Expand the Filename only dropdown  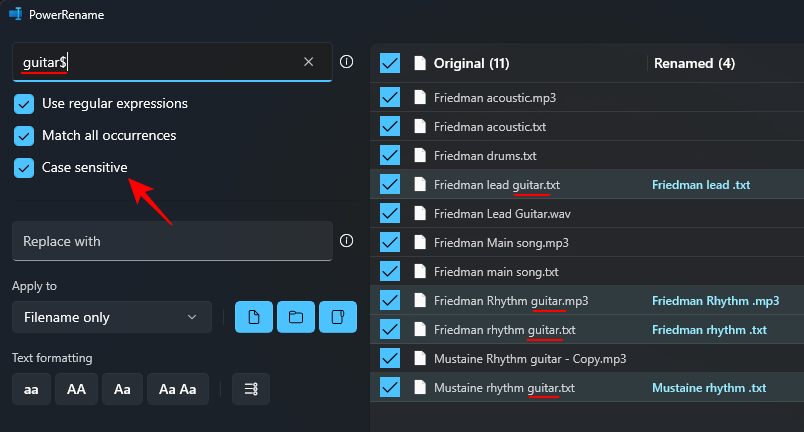click(112, 317)
